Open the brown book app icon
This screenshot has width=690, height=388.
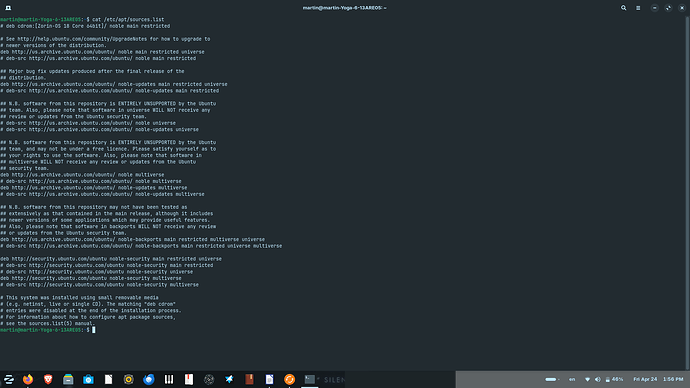pyautogui.click(x=250, y=379)
